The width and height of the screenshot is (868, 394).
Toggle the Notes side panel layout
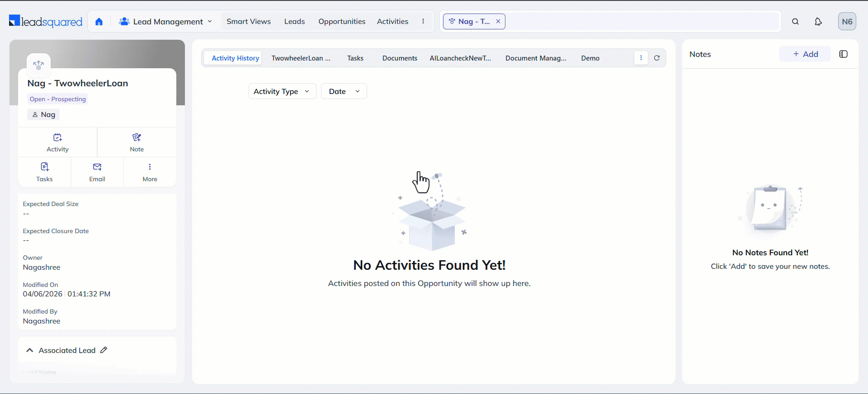pos(843,54)
